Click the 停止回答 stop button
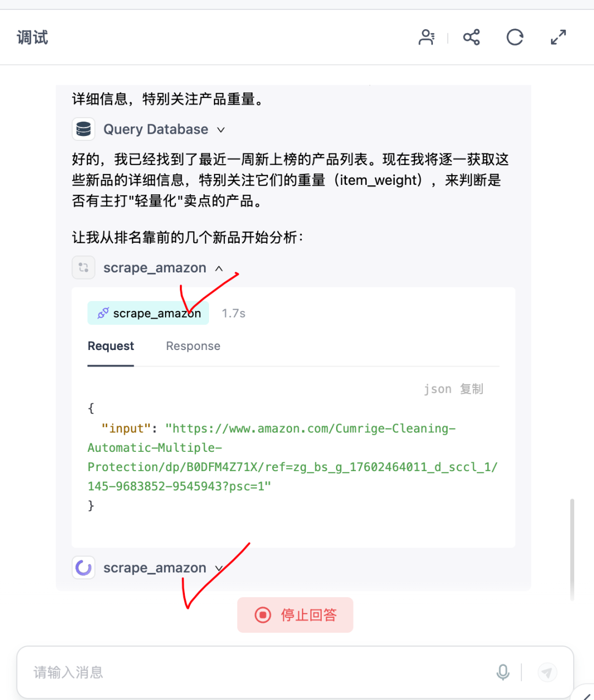594x700 pixels. point(295,615)
